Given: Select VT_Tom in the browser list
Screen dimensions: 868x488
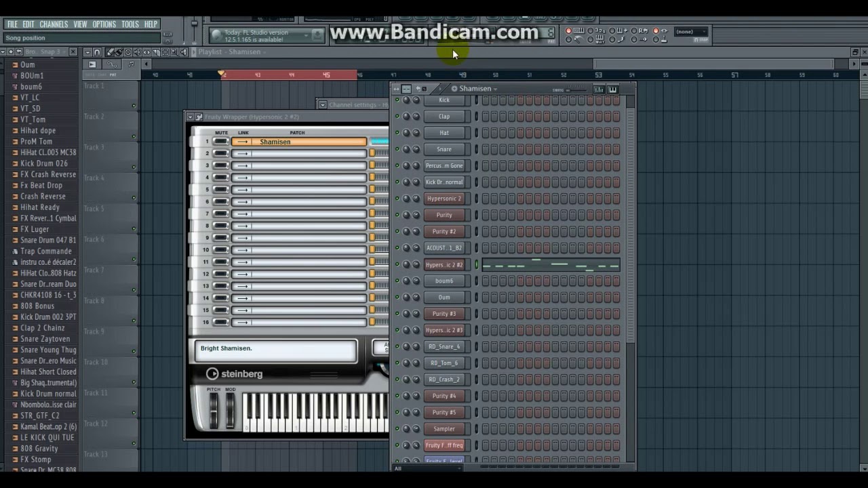Looking at the screenshot, I should [33, 119].
